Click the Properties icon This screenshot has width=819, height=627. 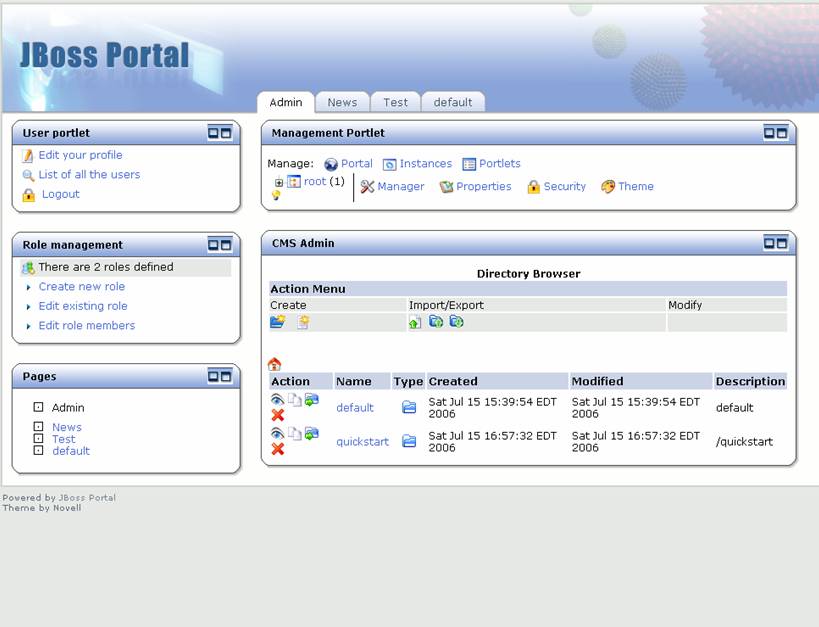446,187
